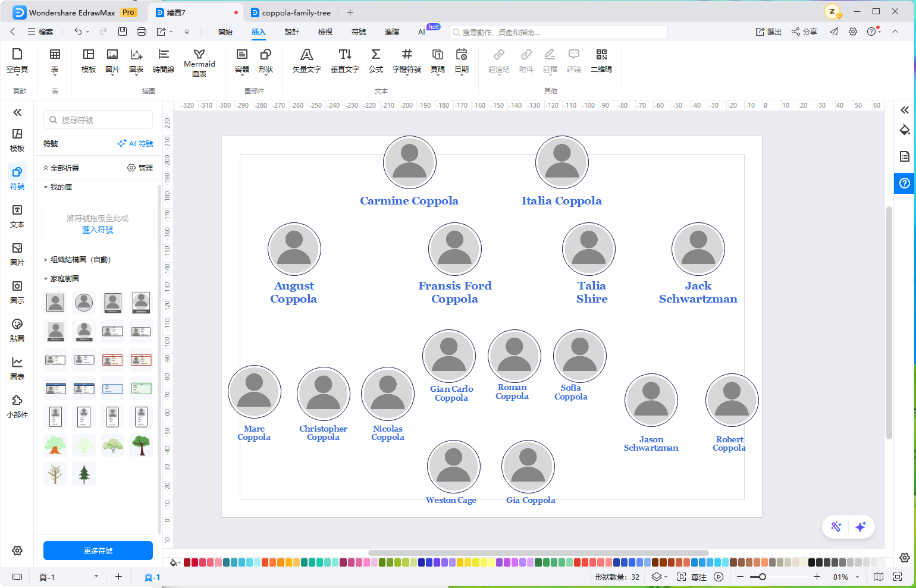Click 管理 to manage symbols
Image resolution: width=916 pixels, height=588 pixels.
pos(140,168)
